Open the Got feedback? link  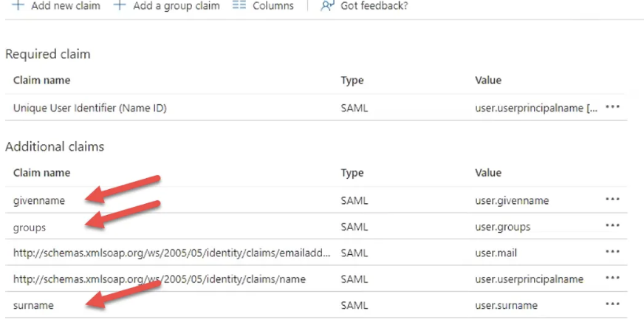[364, 6]
